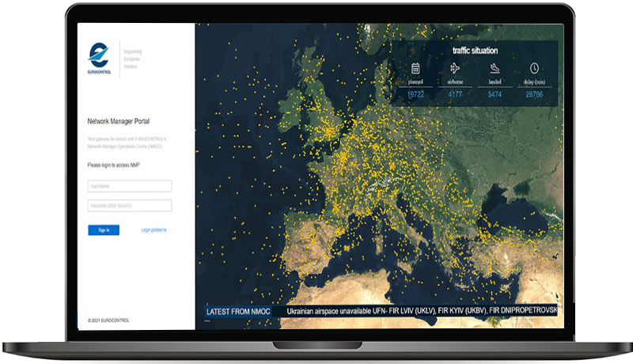Click the Supporting European Aviation tagline
633x364 pixels.
pyautogui.click(x=133, y=58)
